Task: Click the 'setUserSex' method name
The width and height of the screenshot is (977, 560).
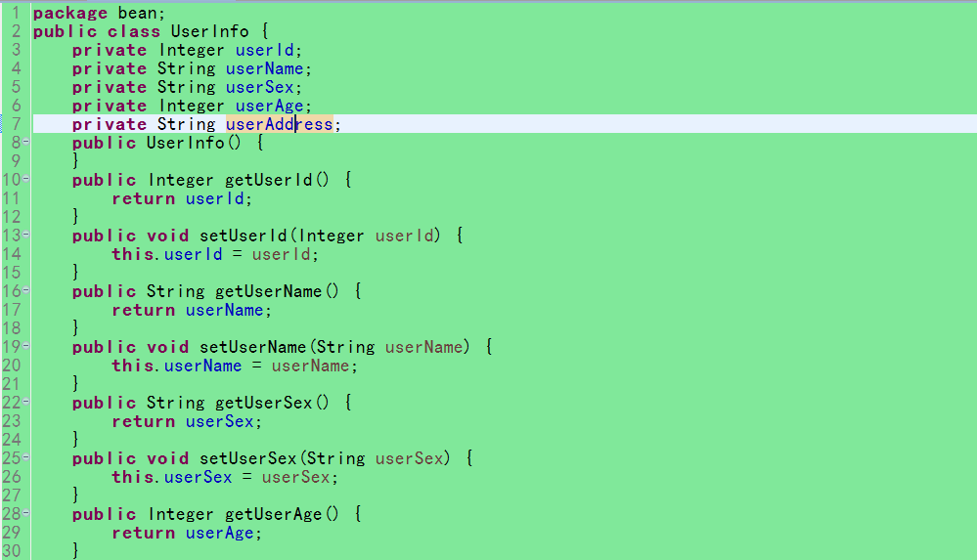Action: (247, 458)
